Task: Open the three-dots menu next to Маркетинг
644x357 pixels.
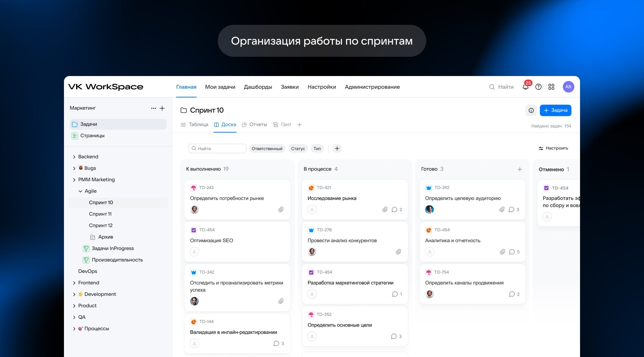Action: coord(154,108)
